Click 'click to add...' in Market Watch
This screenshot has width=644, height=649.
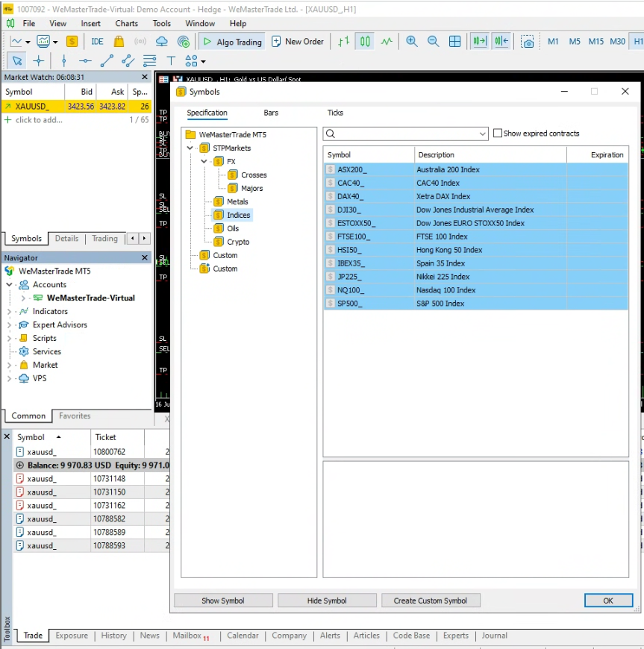point(39,120)
